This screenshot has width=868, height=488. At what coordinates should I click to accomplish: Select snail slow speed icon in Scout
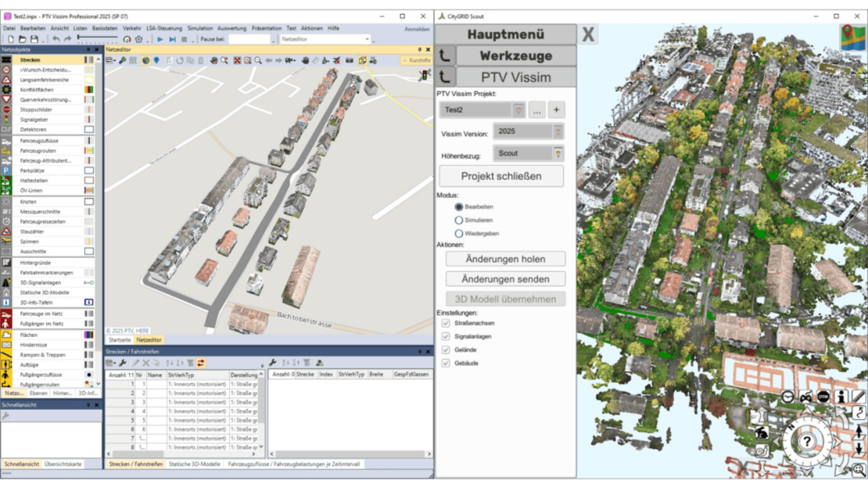[x=762, y=451]
